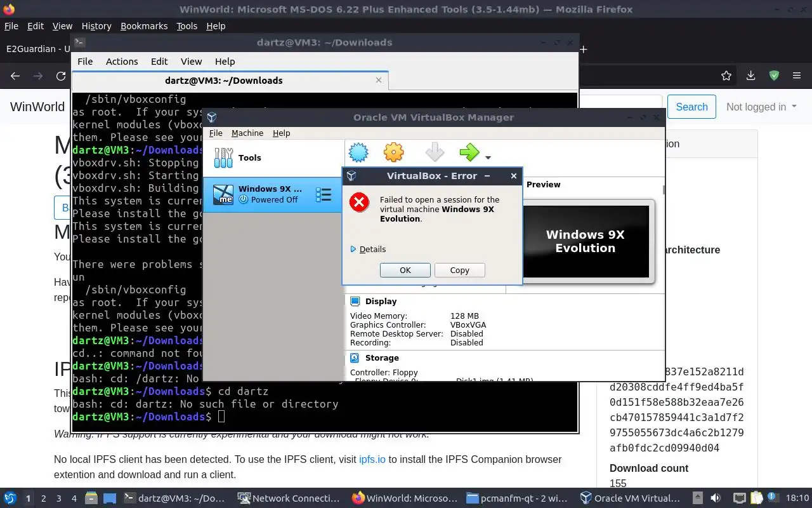Switch to Oracle VM VirtualBox taskbar entry
The image size is (812, 508).
click(631, 498)
